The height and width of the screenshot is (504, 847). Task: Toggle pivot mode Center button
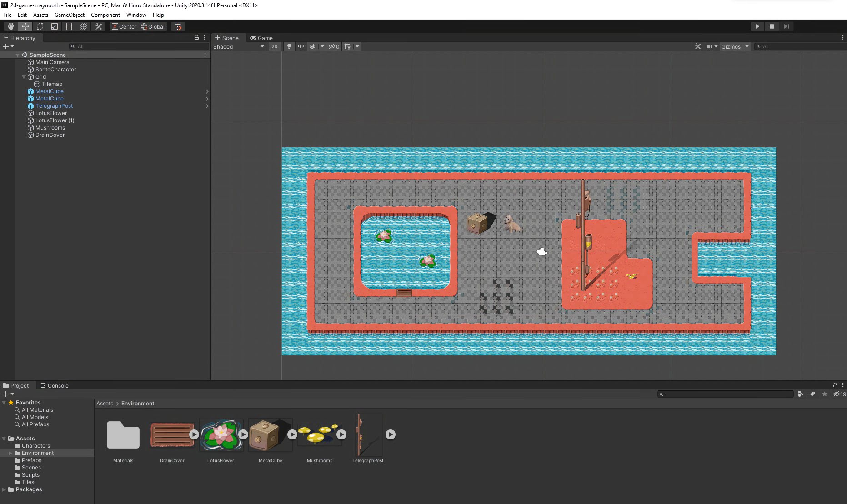click(x=124, y=26)
